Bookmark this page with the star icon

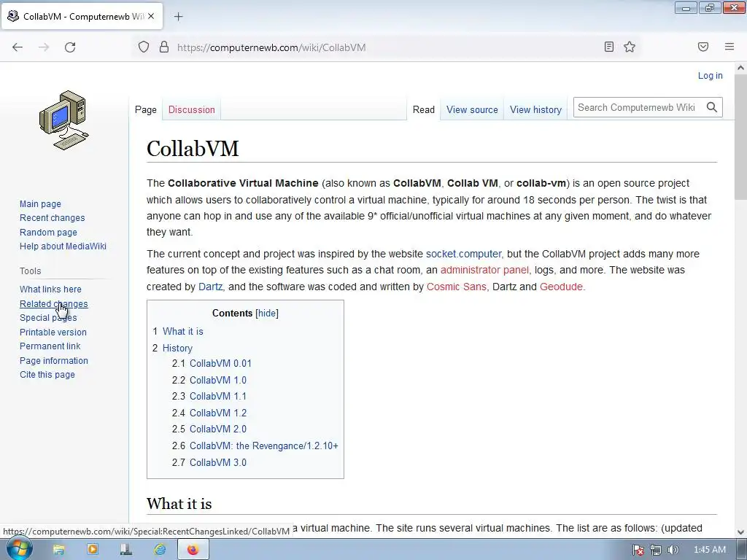tap(630, 47)
